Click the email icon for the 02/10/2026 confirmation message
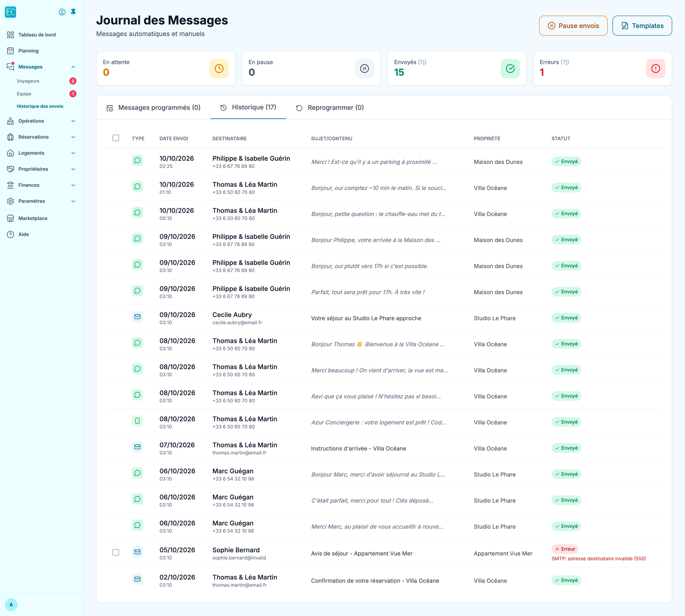 tap(137, 580)
